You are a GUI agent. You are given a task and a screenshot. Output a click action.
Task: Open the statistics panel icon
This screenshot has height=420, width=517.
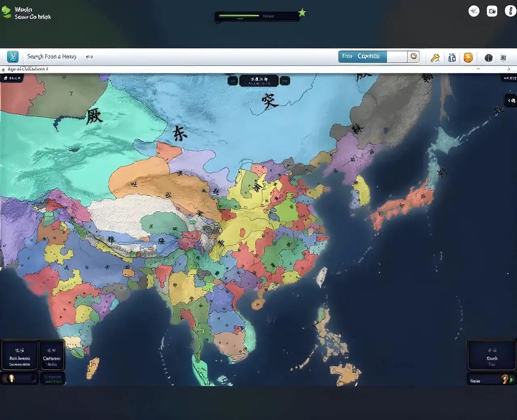coord(452,58)
